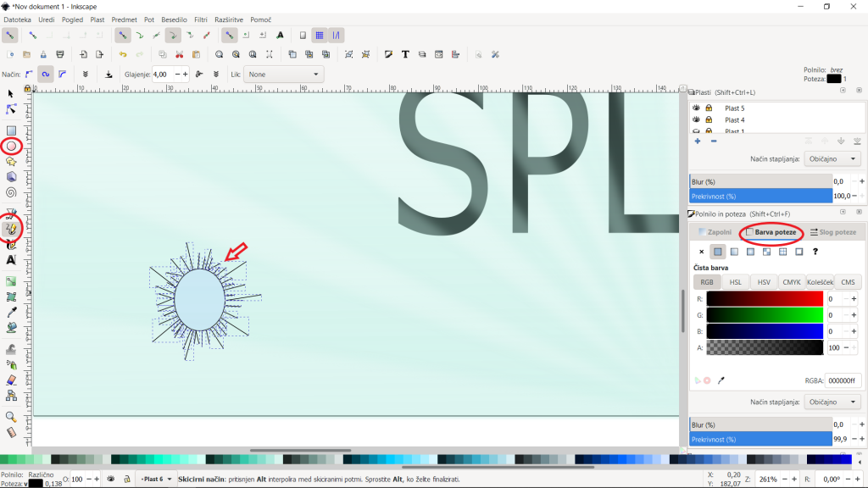868x488 pixels.
Task: Toggle current layer visibility in the status bar
Action: coord(111,479)
